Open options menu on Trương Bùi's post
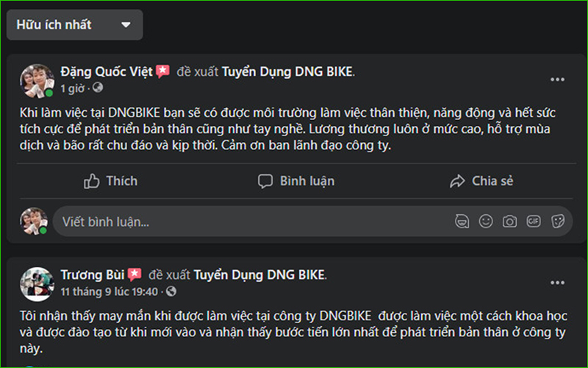588x368 pixels. point(558,283)
